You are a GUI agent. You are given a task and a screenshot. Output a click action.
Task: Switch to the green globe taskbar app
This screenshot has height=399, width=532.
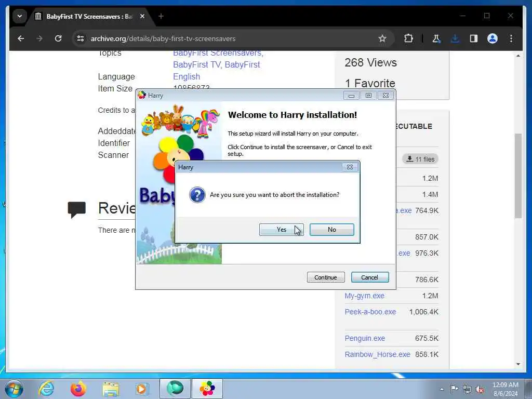point(175,389)
